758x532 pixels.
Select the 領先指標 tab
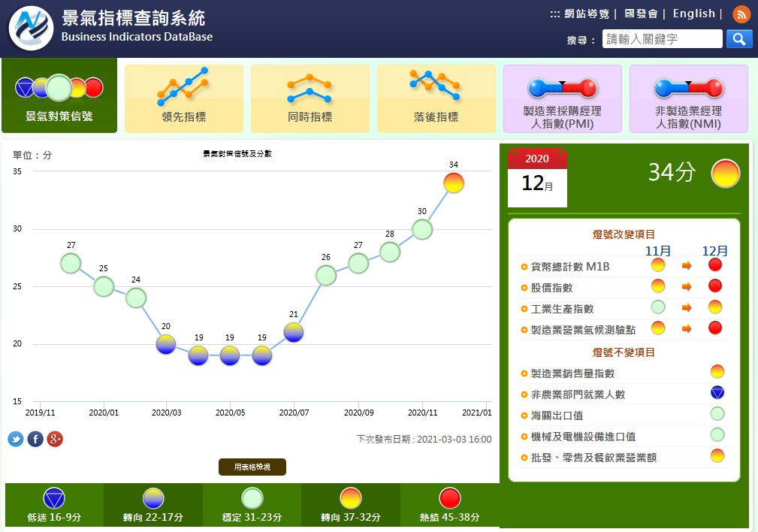pyautogui.click(x=184, y=98)
